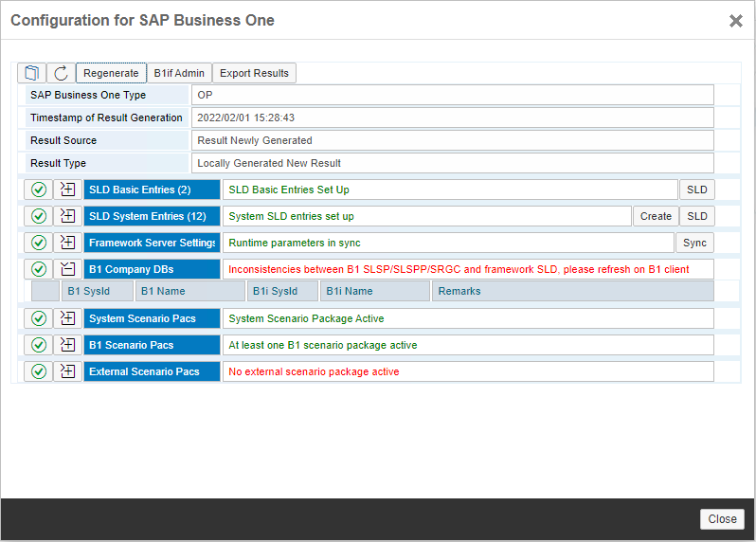Expand SLD Basic Entries row details

tap(67, 190)
